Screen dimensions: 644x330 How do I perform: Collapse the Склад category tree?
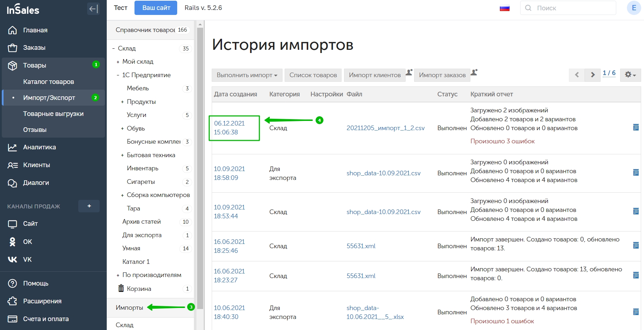(x=113, y=49)
